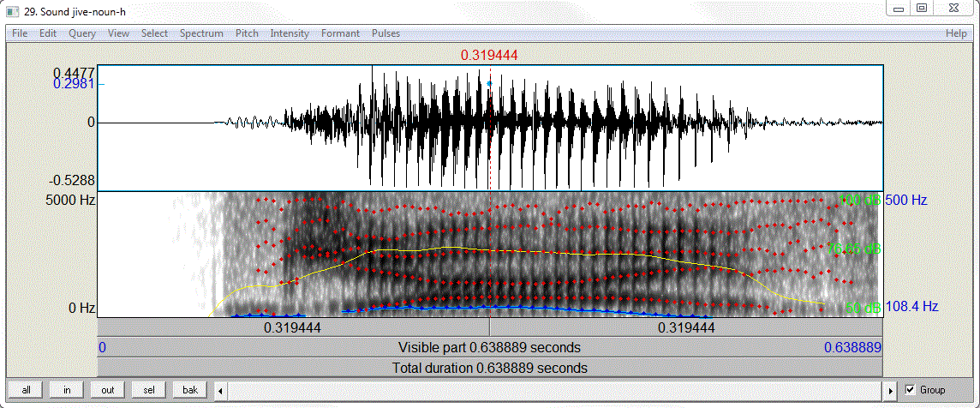Minimize the Sound jive-noun-h window
Viewport: 980px width, 408px height.
point(899,8)
